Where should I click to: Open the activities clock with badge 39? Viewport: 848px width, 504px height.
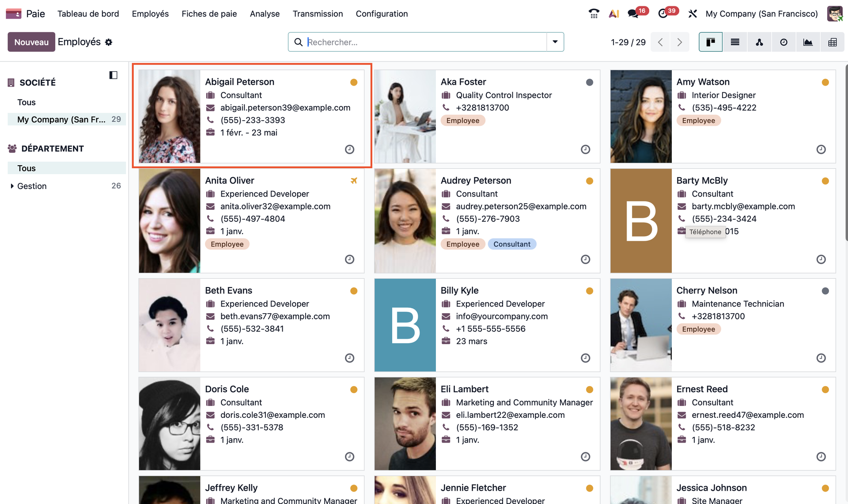[663, 14]
